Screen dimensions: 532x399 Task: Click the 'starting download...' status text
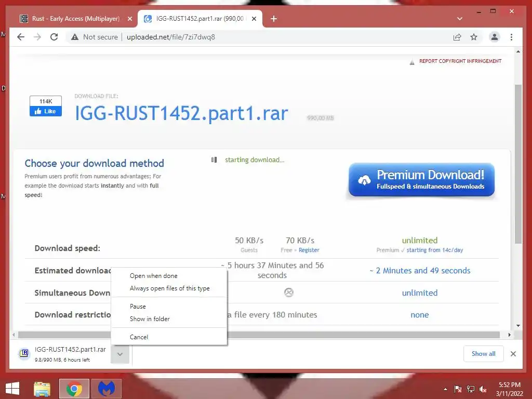tap(255, 160)
